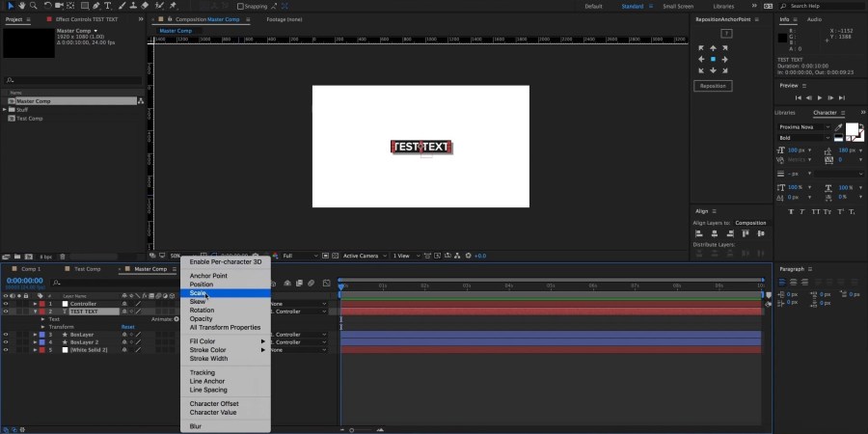Select the Pan Behind anchor point tool
This screenshot has height=434, width=868.
(70, 6)
